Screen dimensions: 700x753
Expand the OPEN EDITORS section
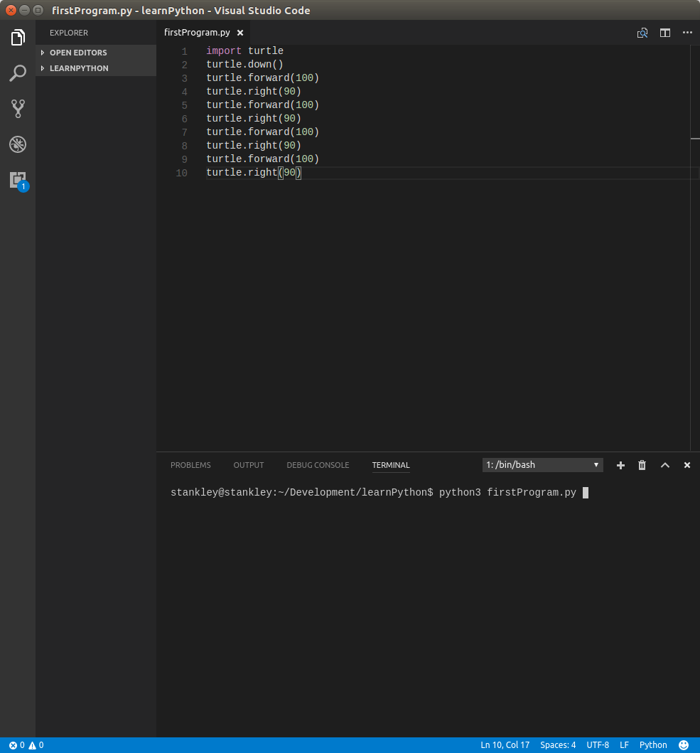tap(96, 53)
